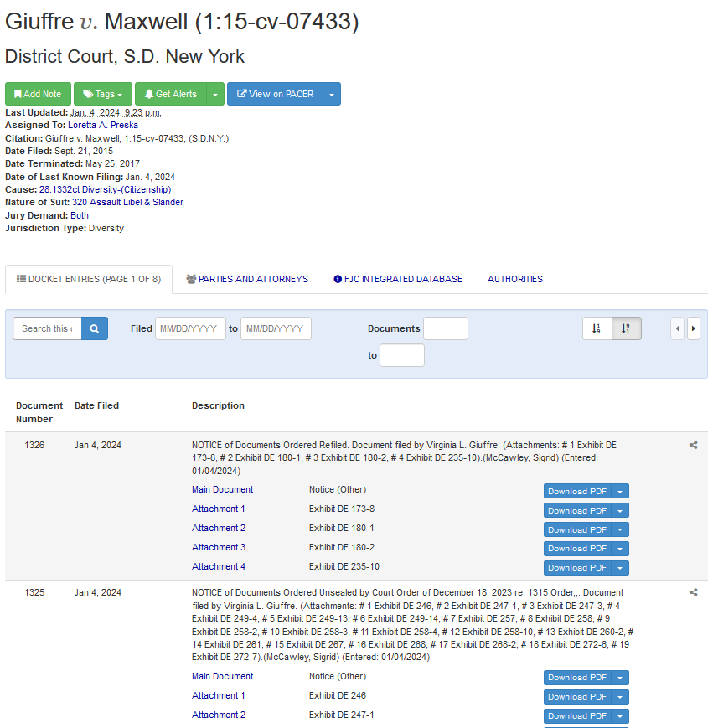Screen dimensions: 713x728
Task: Download PDF for Exhibit DE 180-1
Action: (577, 529)
